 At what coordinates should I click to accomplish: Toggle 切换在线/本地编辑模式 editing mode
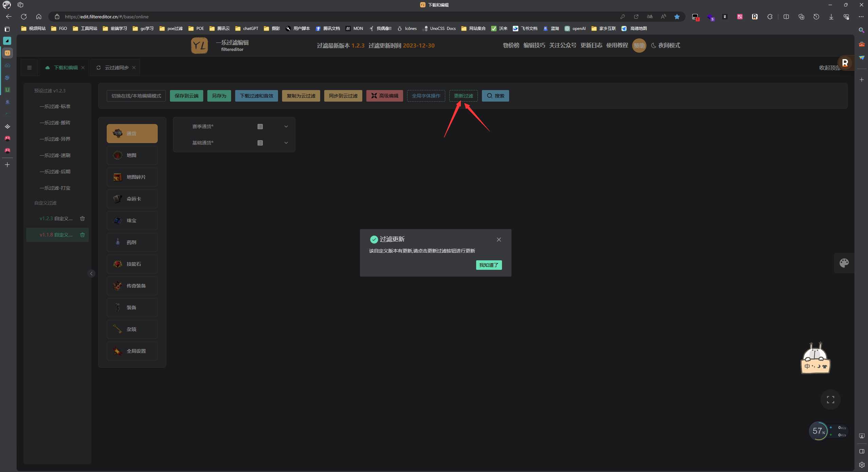pyautogui.click(x=136, y=95)
